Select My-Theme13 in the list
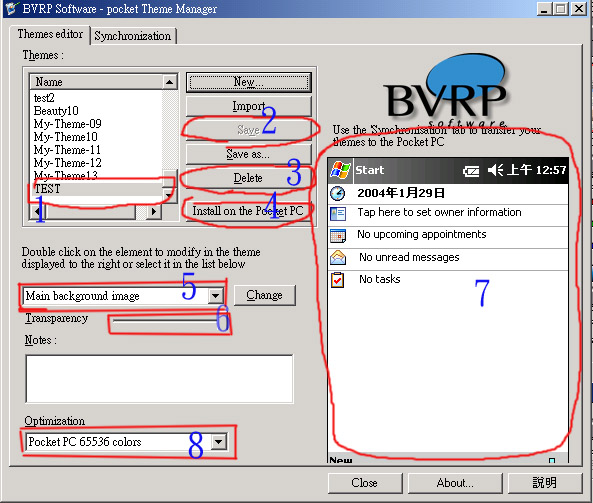 tap(65, 175)
